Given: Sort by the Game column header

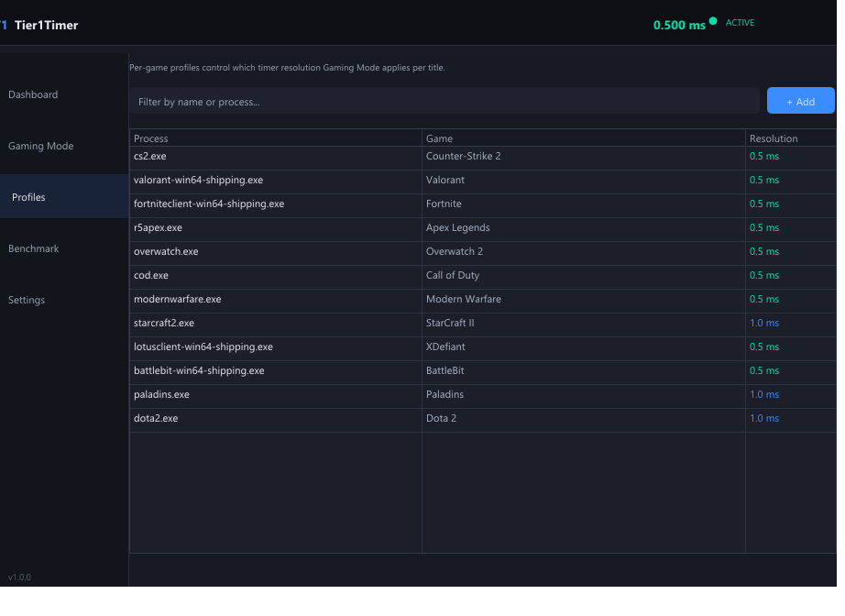Looking at the screenshot, I should (583, 138).
